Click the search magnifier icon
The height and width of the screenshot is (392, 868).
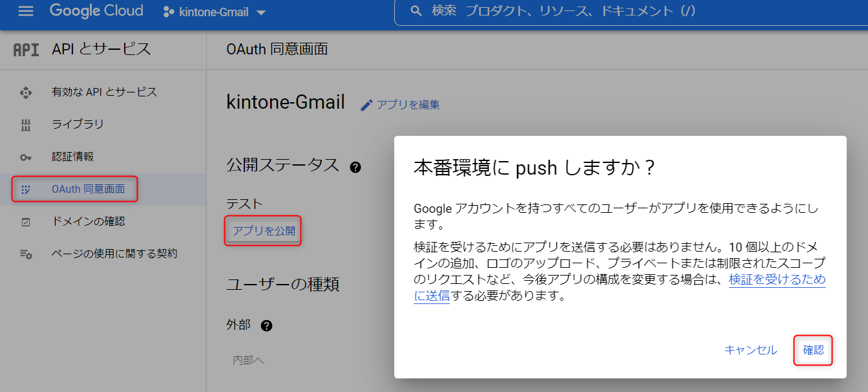417,12
